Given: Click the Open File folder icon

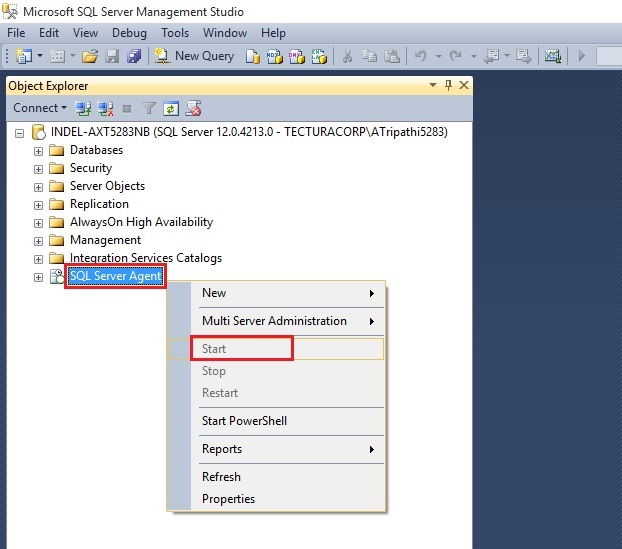Looking at the screenshot, I should (x=89, y=56).
